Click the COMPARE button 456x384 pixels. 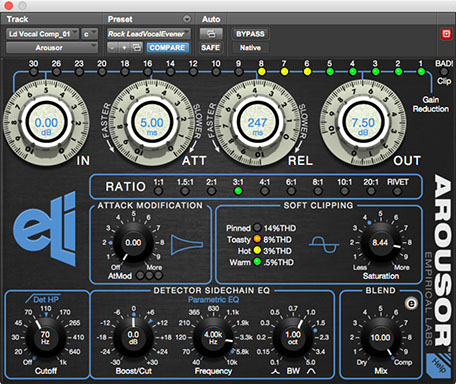point(167,48)
